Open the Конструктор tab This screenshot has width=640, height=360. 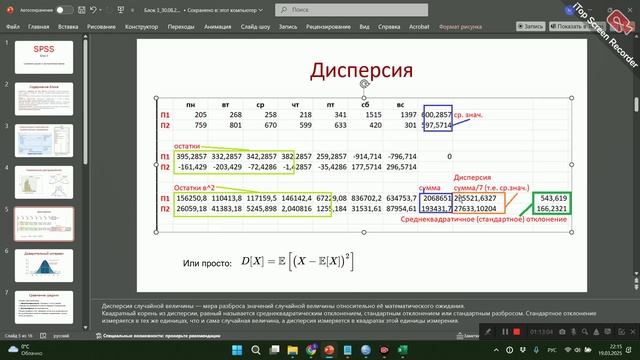(x=141, y=27)
